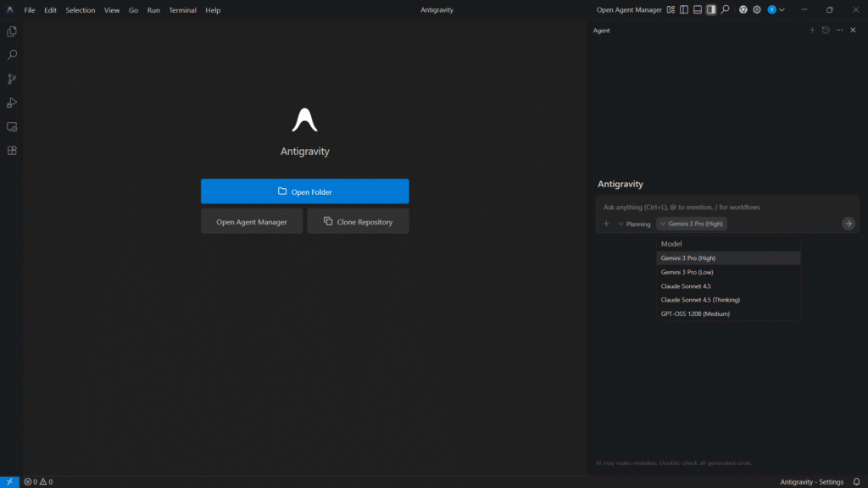
Task: Collapse the Gemini 3 Pro (High) model selector
Action: pos(692,224)
